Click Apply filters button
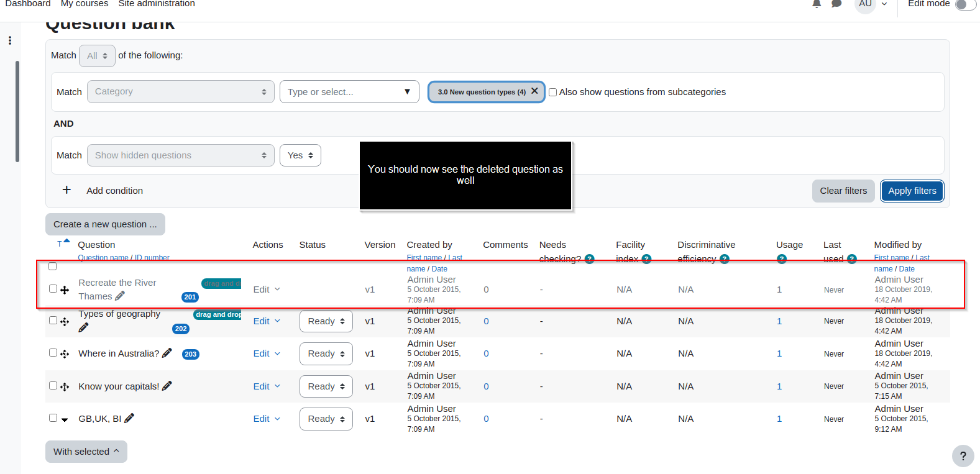Viewport: 980px width, 474px height. [912, 191]
